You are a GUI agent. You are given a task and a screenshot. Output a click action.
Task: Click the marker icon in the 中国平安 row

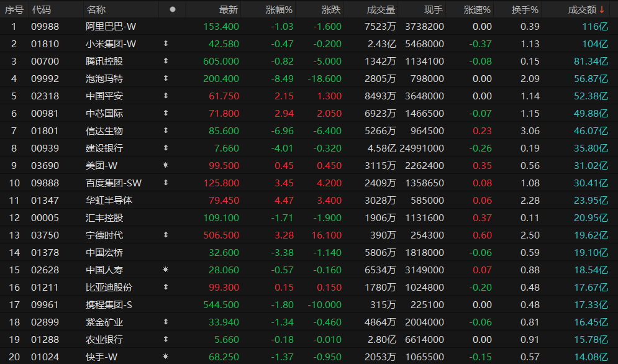tap(166, 96)
